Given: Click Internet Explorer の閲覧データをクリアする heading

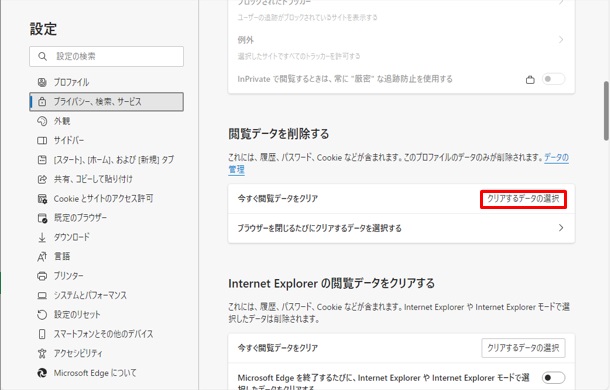Looking at the screenshot, I should 331,283.
